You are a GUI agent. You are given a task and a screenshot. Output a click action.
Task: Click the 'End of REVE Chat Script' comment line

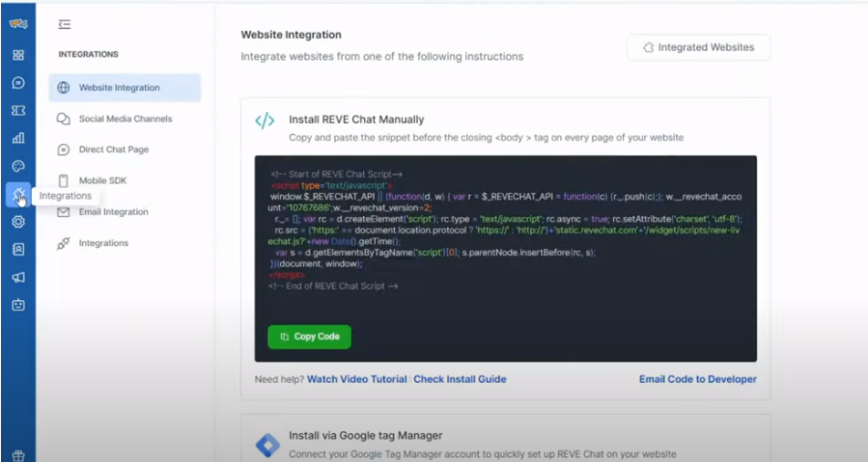(333, 286)
